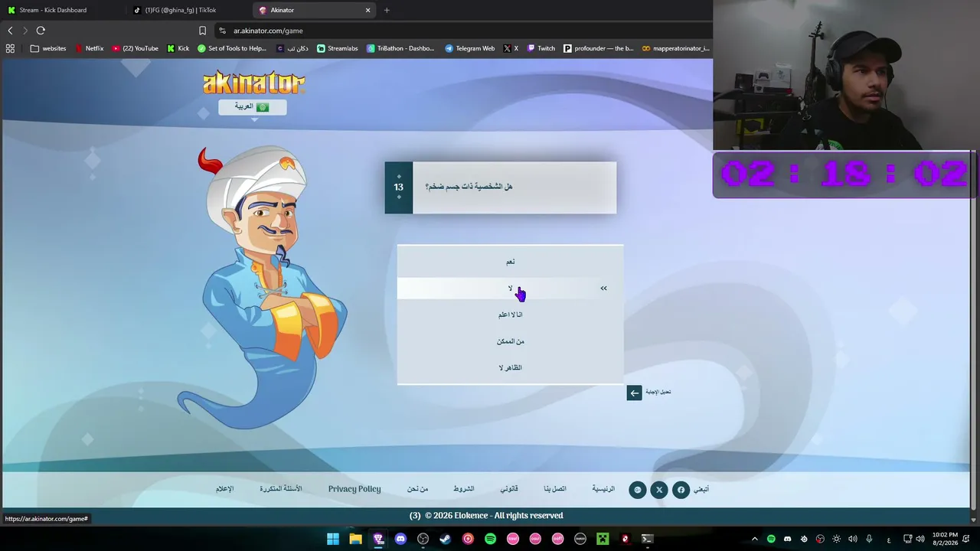
Task: Reload the Akinator page
Action: tap(41, 31)
